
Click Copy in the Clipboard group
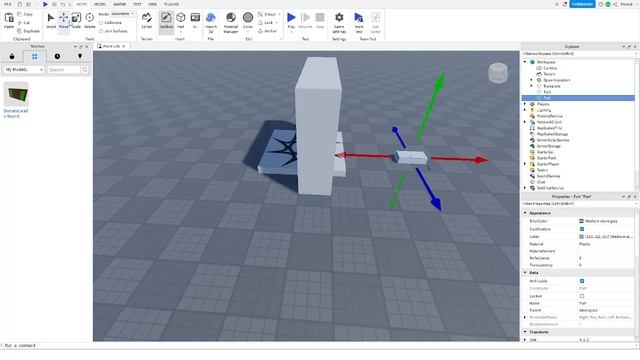[x=25, y=14]
